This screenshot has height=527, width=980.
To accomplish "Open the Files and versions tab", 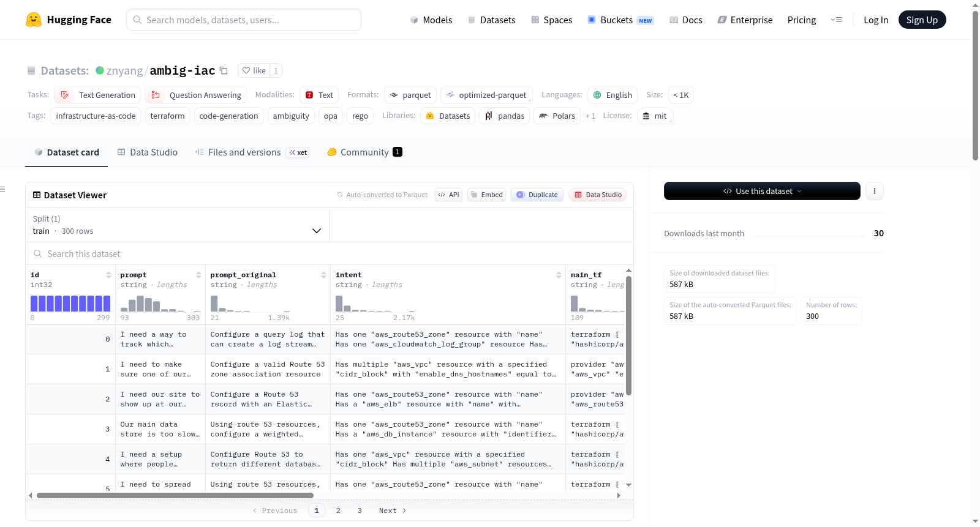I will pyautogui.click(x=252, y=152).
